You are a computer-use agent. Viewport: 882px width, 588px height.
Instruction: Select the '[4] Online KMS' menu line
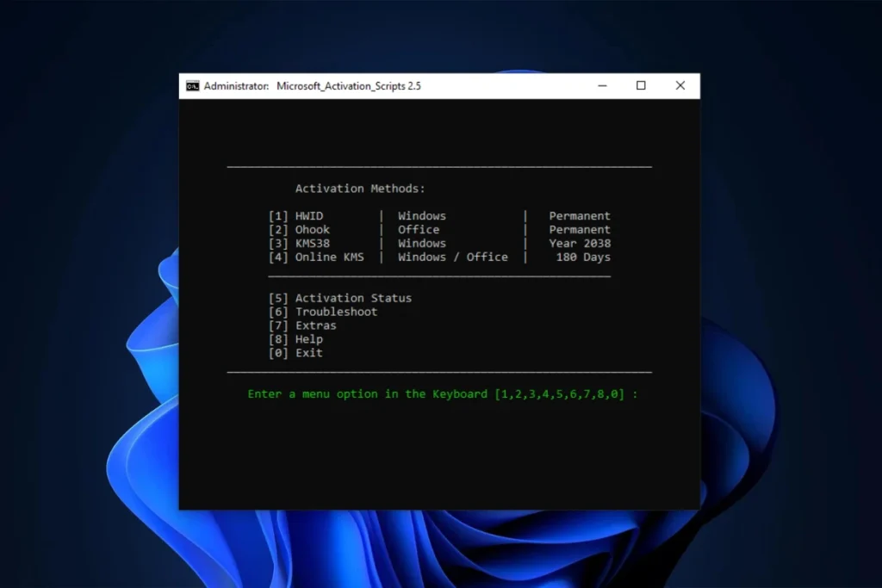coord(316,257)
